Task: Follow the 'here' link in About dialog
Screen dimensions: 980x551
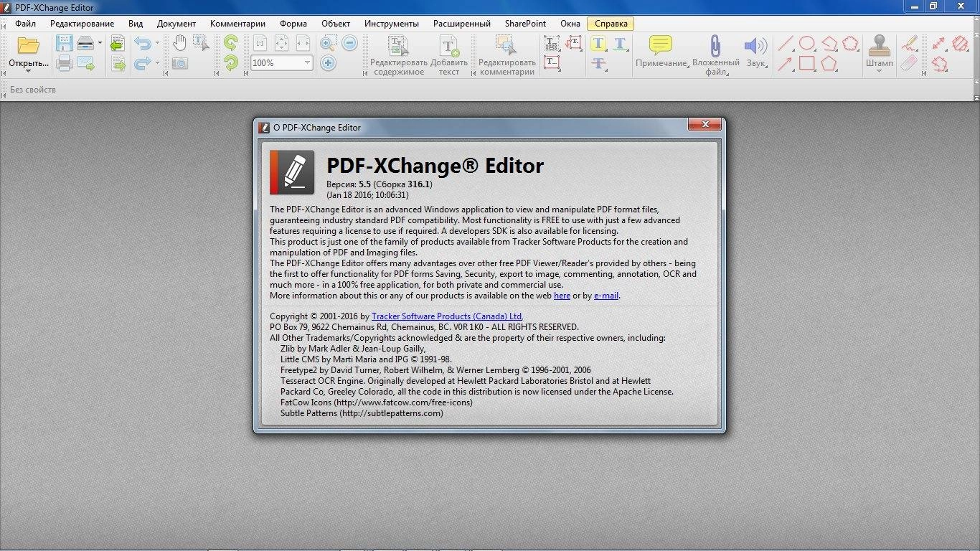Action: (562, 296)
